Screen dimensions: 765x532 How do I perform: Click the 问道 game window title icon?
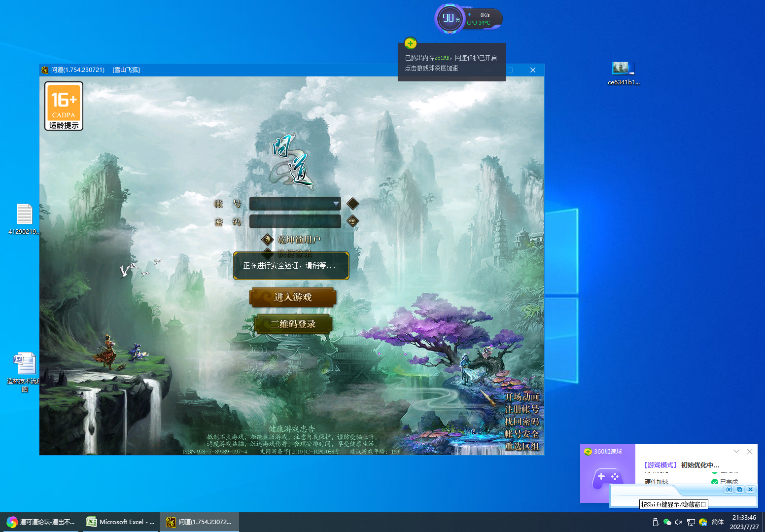[x=45, y=70]
